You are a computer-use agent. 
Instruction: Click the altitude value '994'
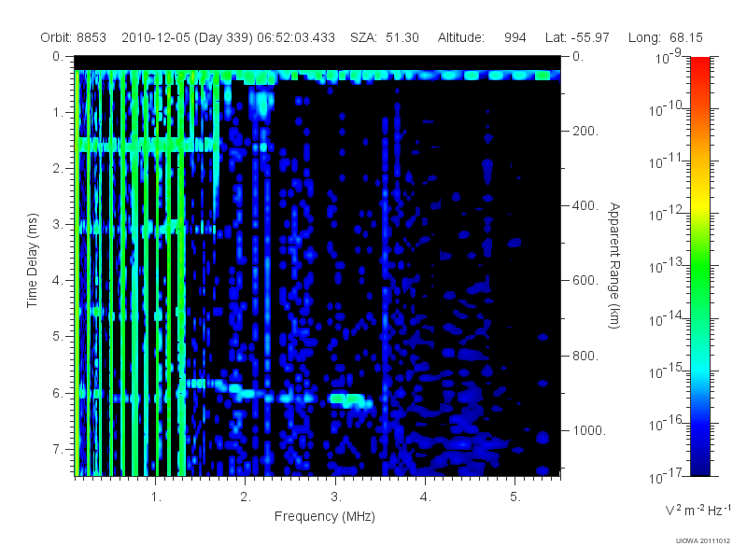[515, 37]
